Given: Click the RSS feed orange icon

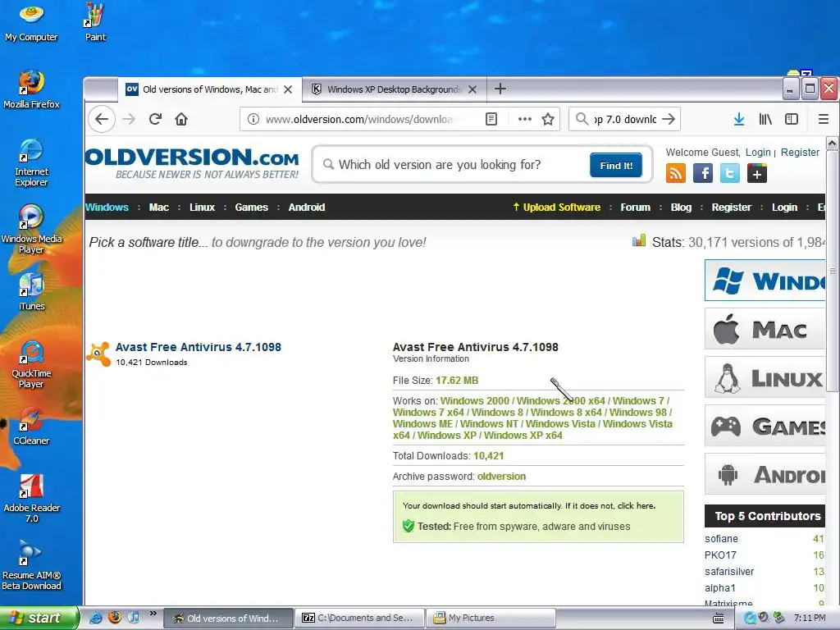Looking at the screenshot, I should pyautogui.click(x=676, y=174).
